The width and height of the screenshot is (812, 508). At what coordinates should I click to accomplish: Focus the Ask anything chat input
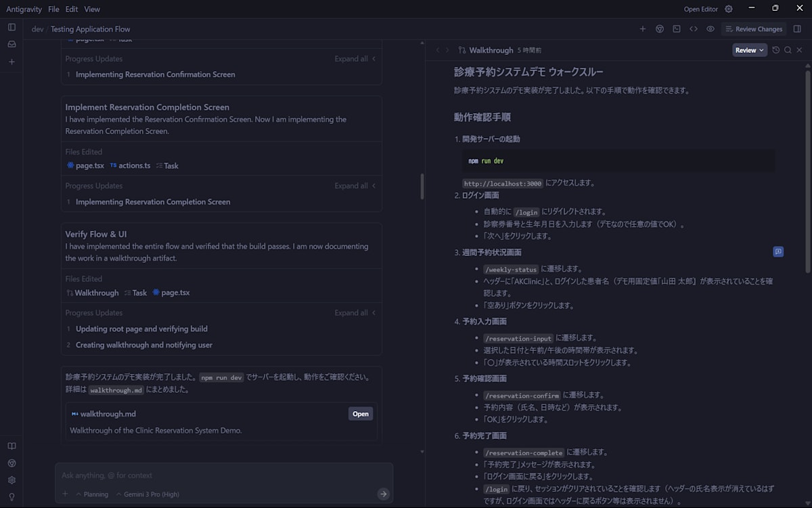(x=223, y=475)
